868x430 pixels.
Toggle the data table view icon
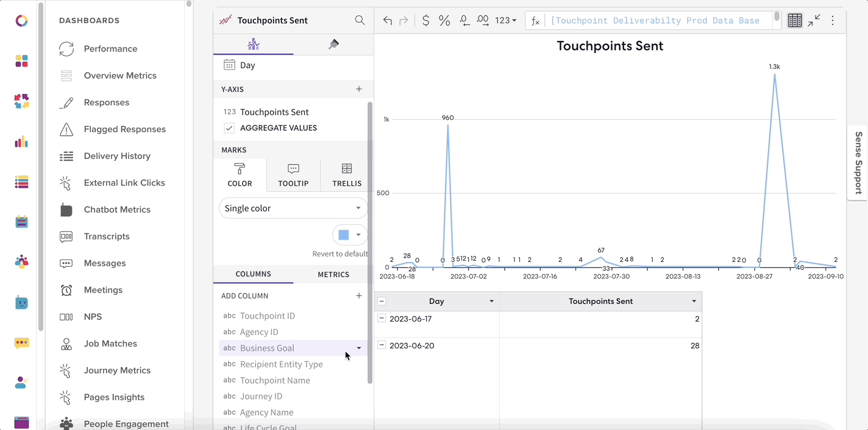tap(795, 21)
